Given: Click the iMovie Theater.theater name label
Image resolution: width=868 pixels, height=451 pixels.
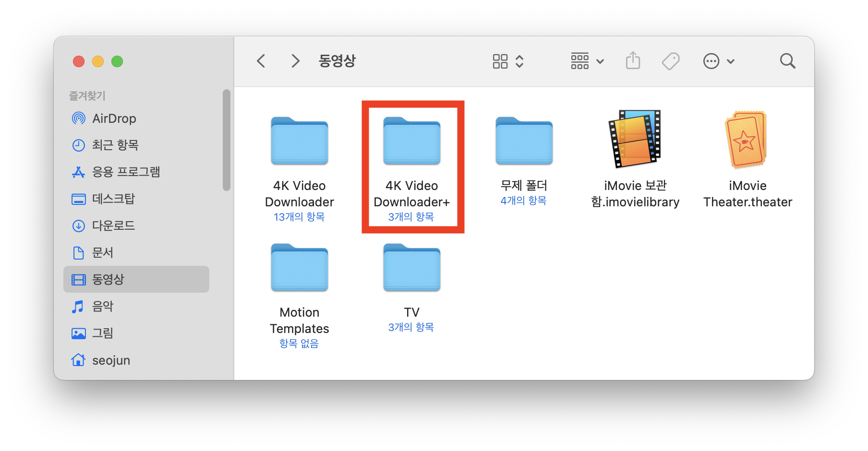Looking at the screenshot, I should (x=747, y=194).
